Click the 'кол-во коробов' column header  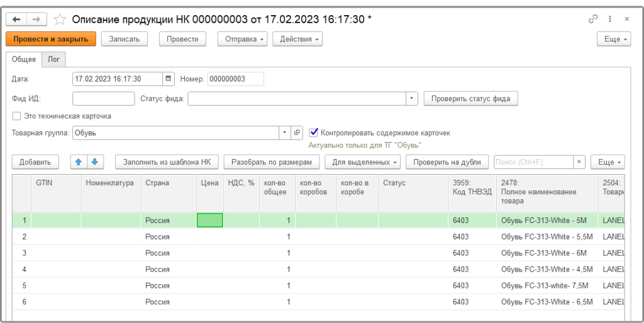coord(316,193)
